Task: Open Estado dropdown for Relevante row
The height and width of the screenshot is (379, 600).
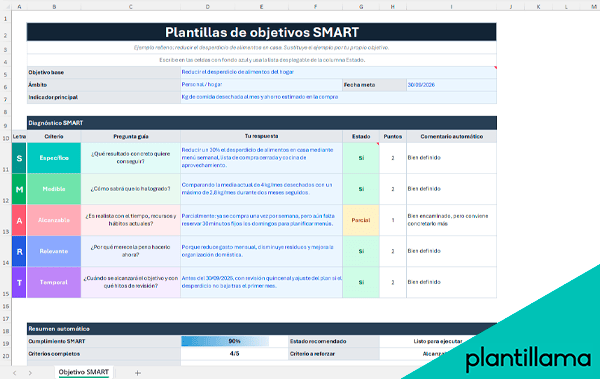Action: [361, 251]
